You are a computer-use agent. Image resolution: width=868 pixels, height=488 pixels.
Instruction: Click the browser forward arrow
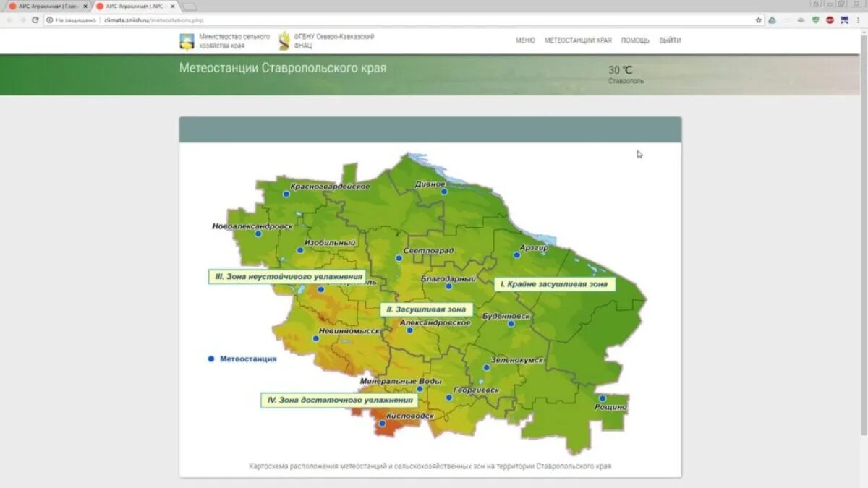point(22,20)
